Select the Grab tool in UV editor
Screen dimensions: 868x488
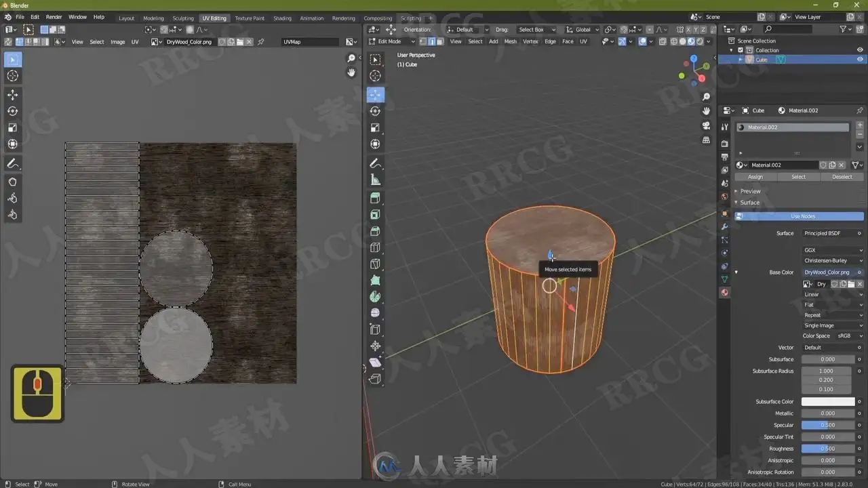pos(12,182)
